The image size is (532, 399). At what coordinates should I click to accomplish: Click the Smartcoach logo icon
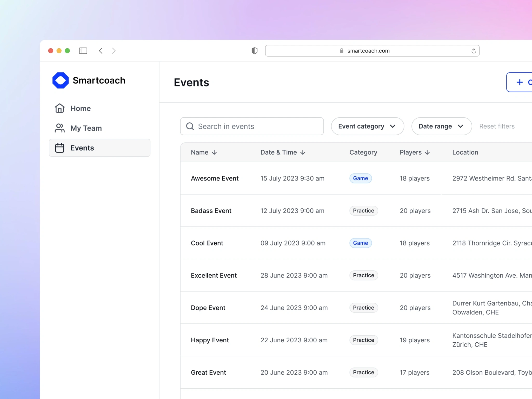pyautogui.click(x=60, y=80)
